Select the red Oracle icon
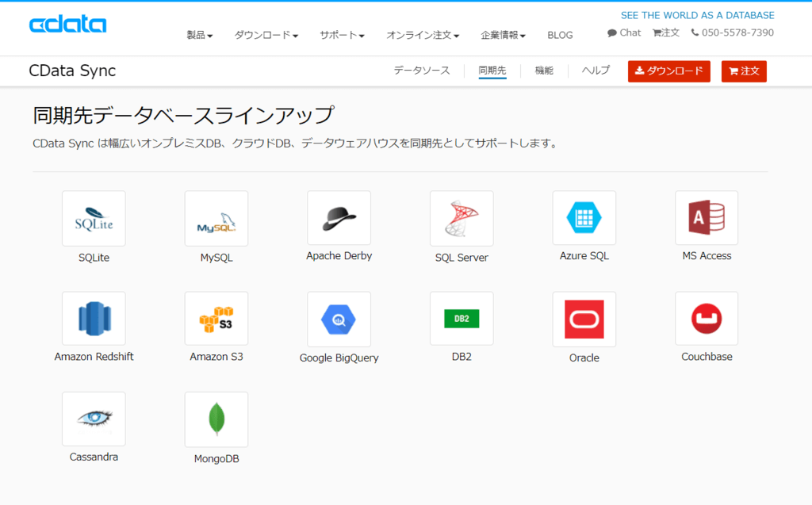 pyautogui.click(x=584, y=319)
